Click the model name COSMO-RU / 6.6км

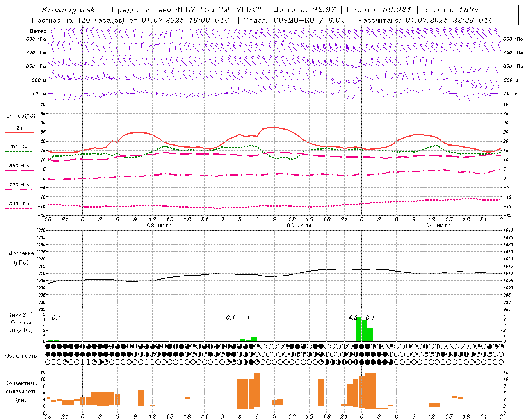[x=310, y=20]
